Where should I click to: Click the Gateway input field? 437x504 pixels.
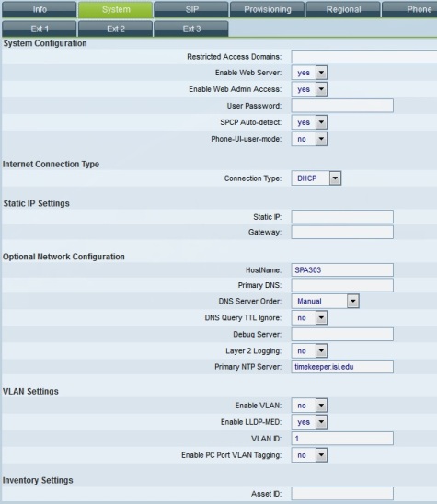tap(342, 232)
